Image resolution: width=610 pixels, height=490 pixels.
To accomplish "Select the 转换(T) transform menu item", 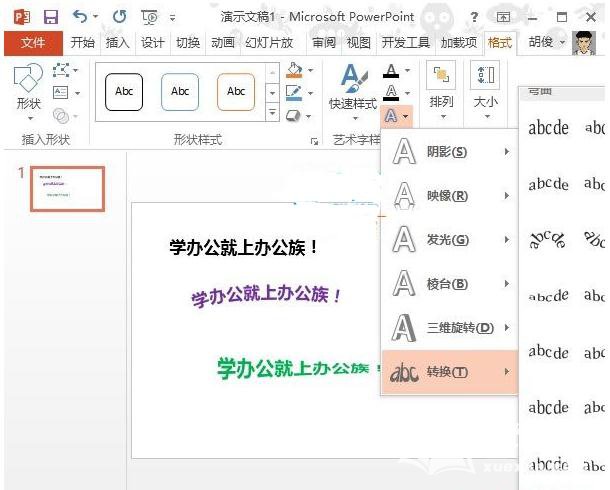I will (450, 372).
